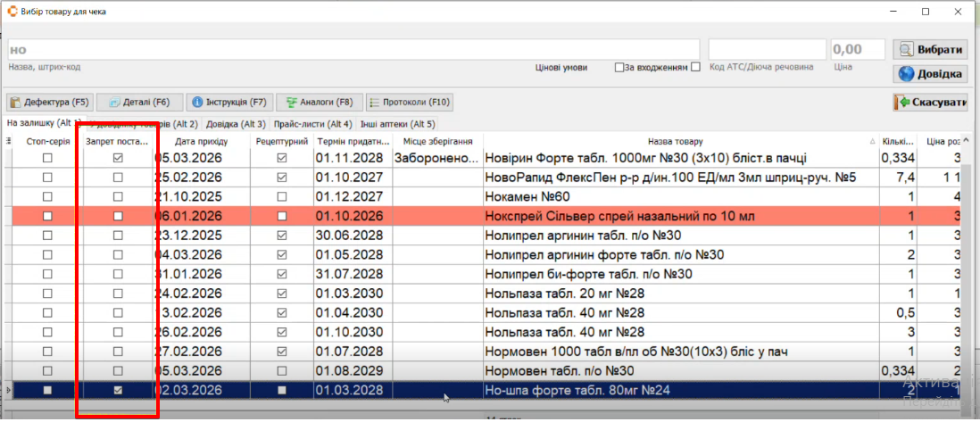Enable the За входженням checkbox
The image size is (980, 422).
click(619, 67)
